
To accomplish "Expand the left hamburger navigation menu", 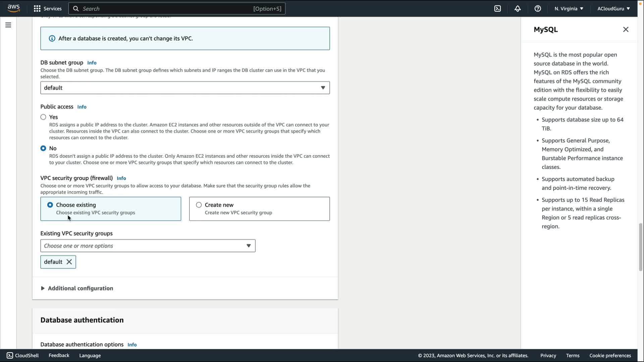I will (8, 25).
